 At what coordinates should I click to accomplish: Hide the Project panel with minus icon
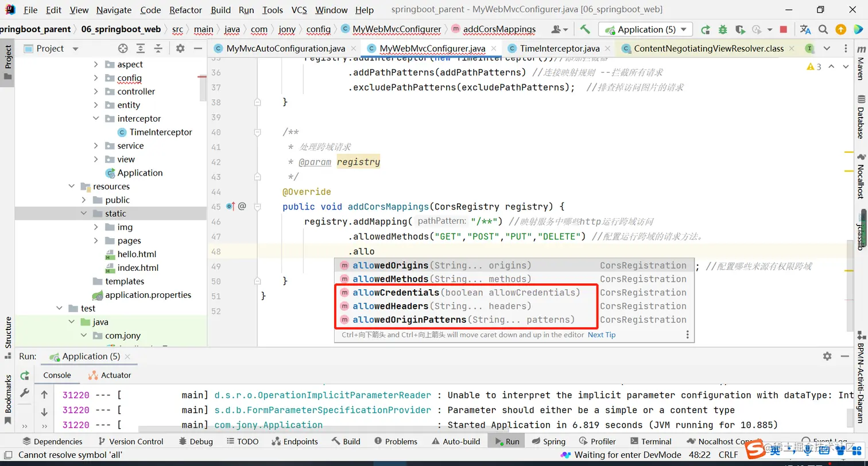tap(197, 49)
